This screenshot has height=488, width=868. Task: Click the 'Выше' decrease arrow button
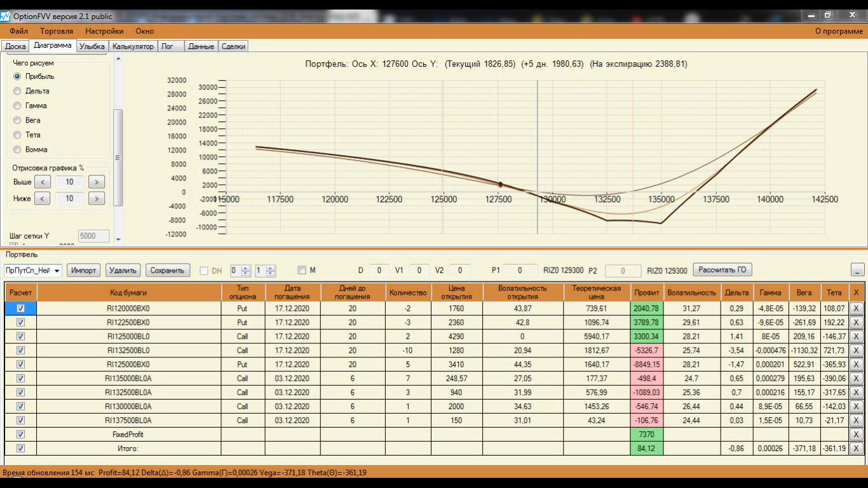pos(42,182)
